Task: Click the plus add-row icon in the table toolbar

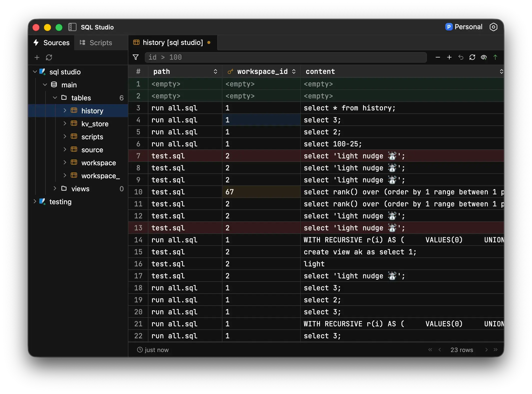Action: [x=449, y=57]
